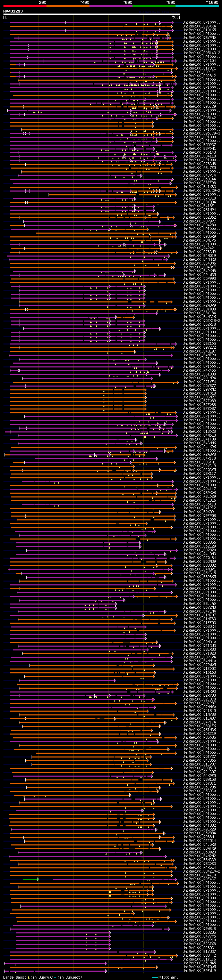Viewport: 222px width, 980px height.
Task: Click hit label UniRef100_B0XD91
Action: click(199, 512)
